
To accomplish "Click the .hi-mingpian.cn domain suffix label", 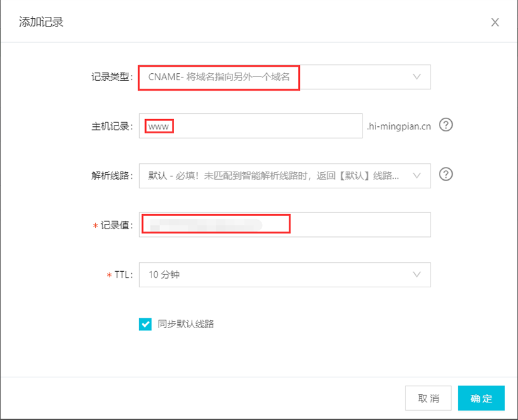I will tap(399, 125).
